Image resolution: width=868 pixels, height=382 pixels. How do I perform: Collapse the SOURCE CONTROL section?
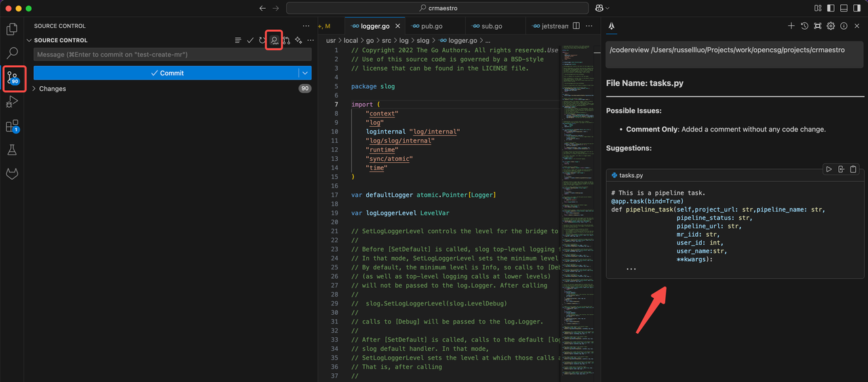click(29, 41)
